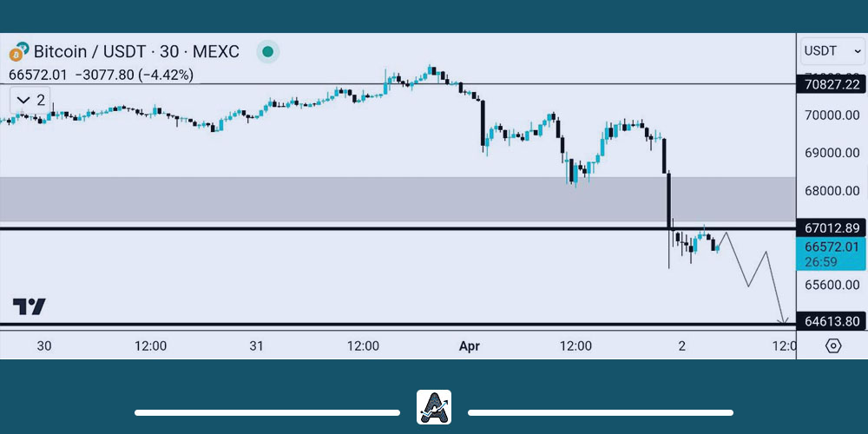Expand the collapsed 2 indicators legend
Viewport: 868px width, 434px height.
pyautogui.click(x=30, y=100)
